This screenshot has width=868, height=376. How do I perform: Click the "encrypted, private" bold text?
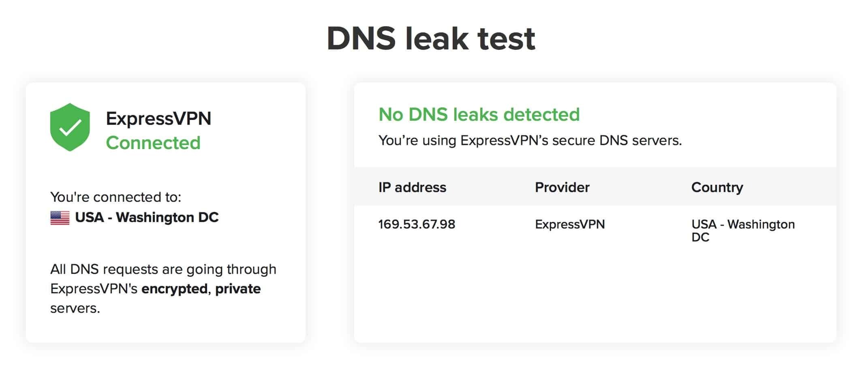point(201,289)
